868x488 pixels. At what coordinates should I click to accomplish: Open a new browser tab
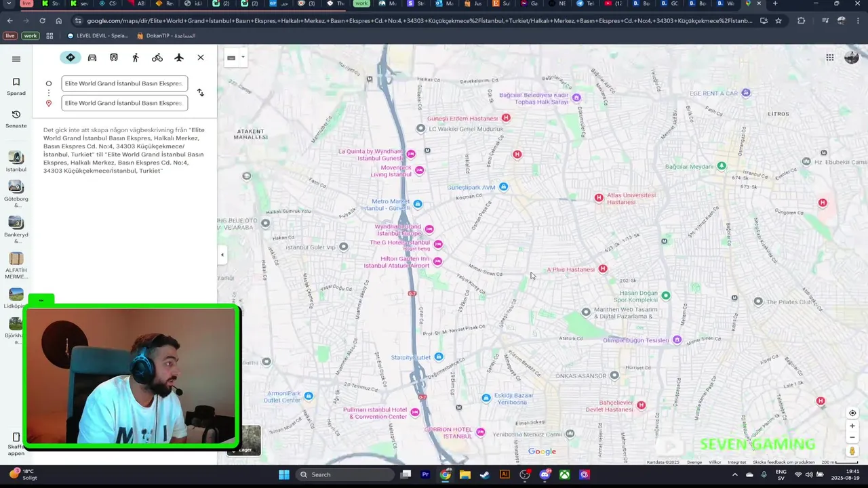coord(775,3)
